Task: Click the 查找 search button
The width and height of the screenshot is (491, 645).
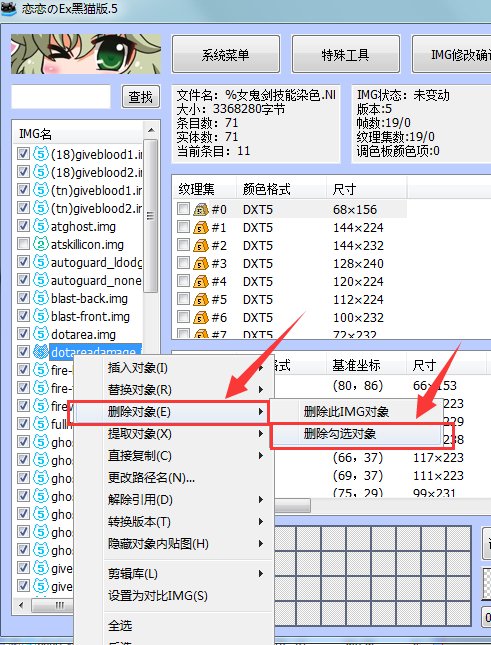Action: (x=141, y=97)
